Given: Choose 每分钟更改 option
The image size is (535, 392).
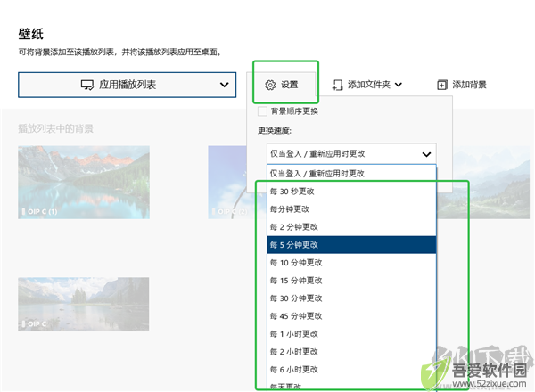Looking at the screenshot, I should [x=351, y=209].
